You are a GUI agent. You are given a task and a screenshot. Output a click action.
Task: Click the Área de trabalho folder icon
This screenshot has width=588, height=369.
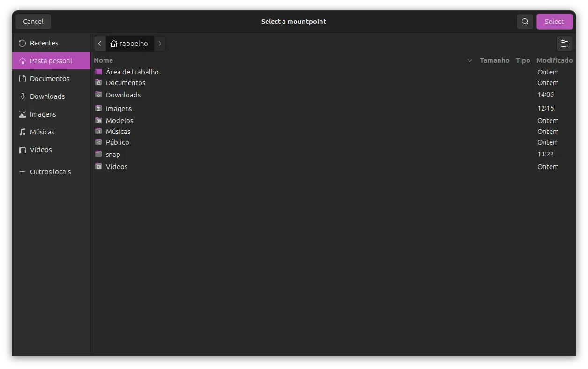coord(98,72)
